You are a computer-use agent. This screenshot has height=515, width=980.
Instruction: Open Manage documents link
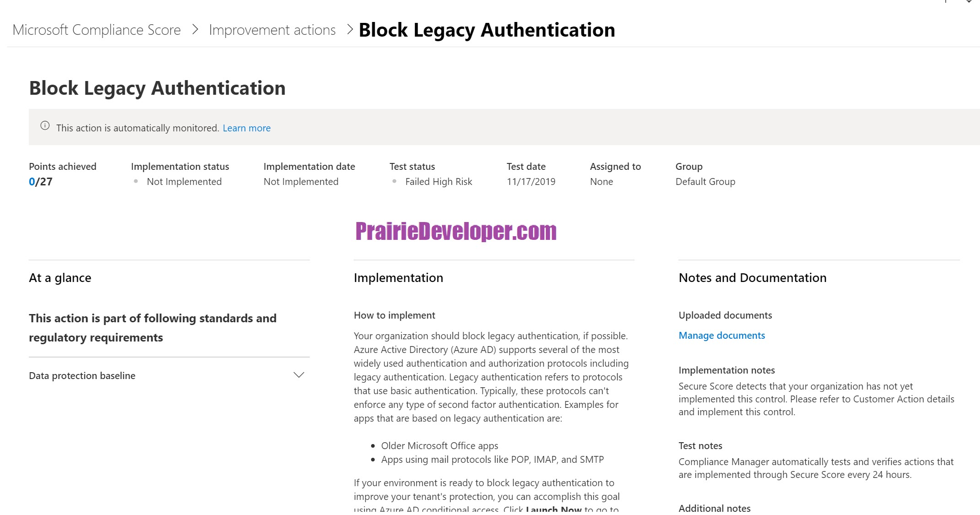[x=722, y=336]
